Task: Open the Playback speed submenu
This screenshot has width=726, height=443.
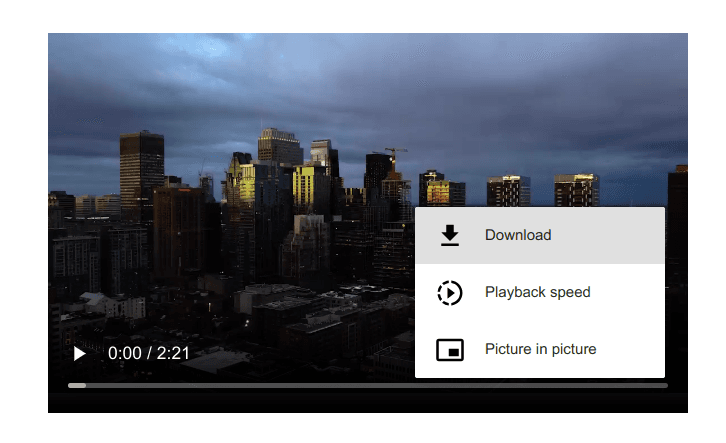Action: pyautogui.click(x=538, y=293)
